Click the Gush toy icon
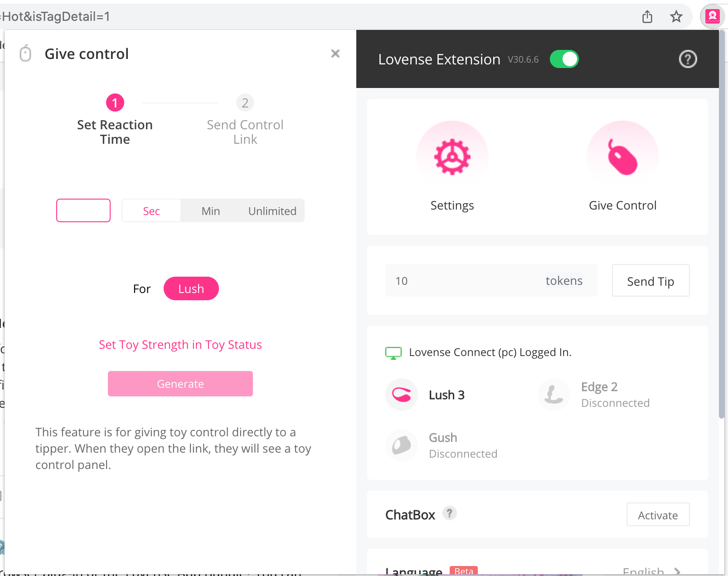The image size is (728, 576). click(401, 445)
